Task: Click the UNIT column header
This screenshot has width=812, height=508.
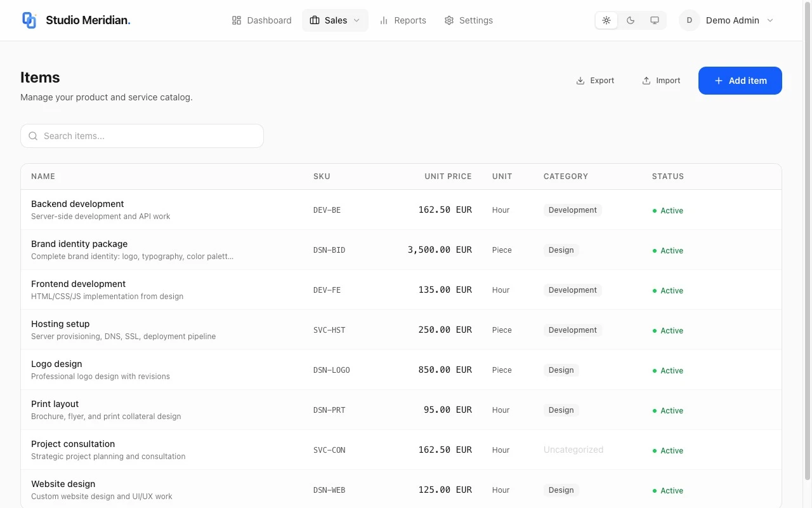Action: pyautogui.click(x=502, y=177)
